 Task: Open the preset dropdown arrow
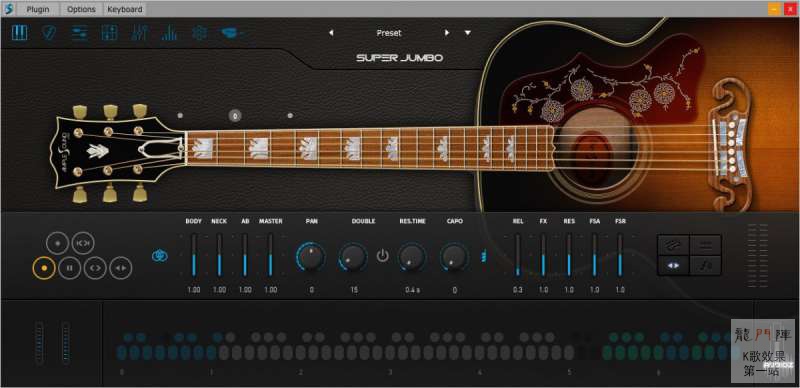pyautogui.click(x=468, y=33)
